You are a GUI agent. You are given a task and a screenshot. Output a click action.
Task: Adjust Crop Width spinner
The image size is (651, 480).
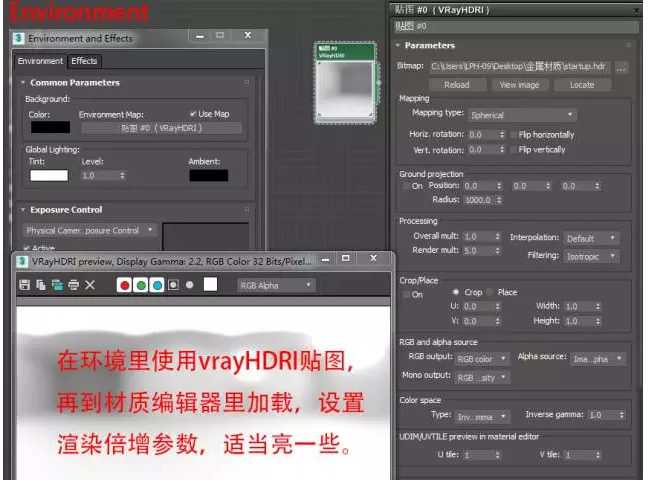[598, 306]
